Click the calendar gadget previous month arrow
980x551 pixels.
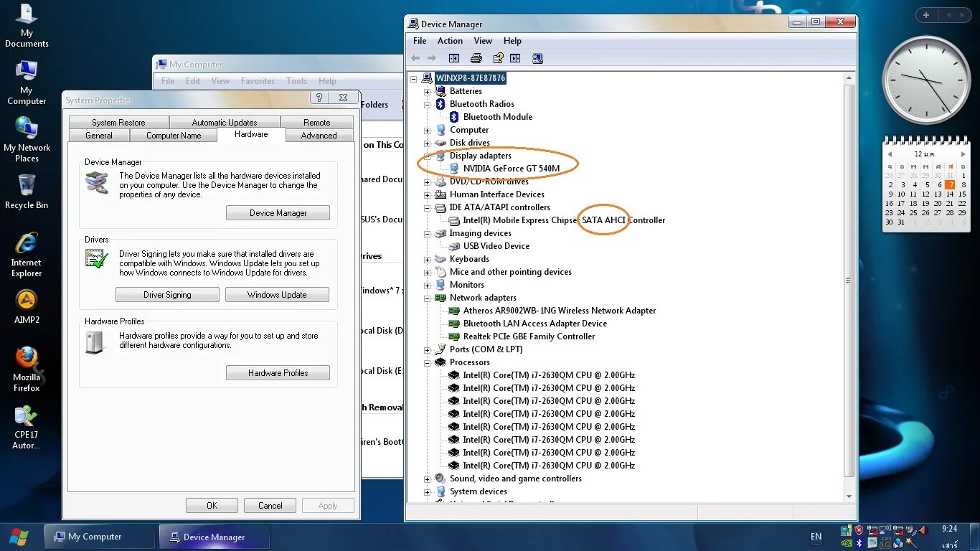pos(890,154)
